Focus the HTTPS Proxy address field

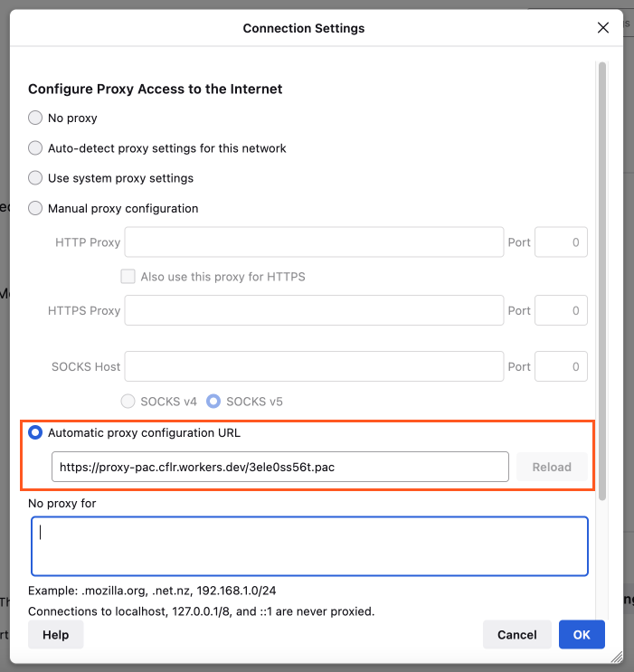(x=313, y=310)
